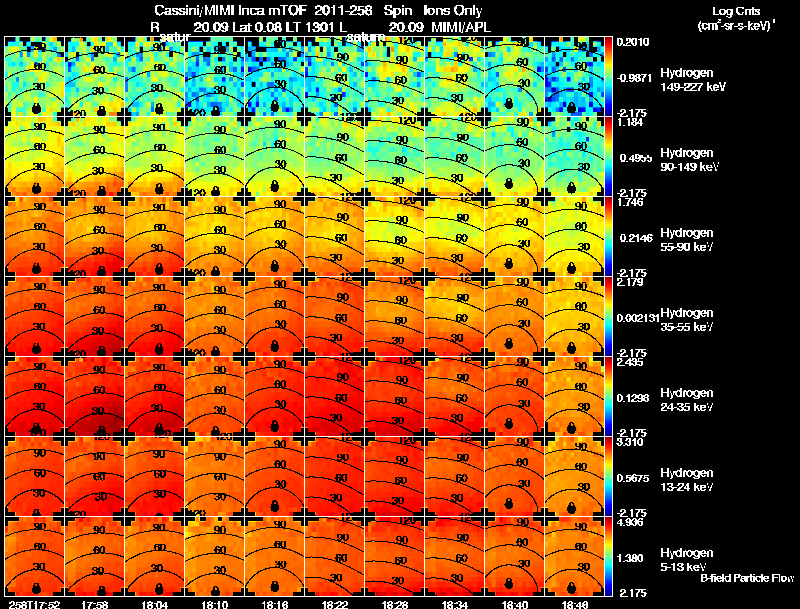Click the '18:34' time label
The image size is (800, 609).
(455, 604)
